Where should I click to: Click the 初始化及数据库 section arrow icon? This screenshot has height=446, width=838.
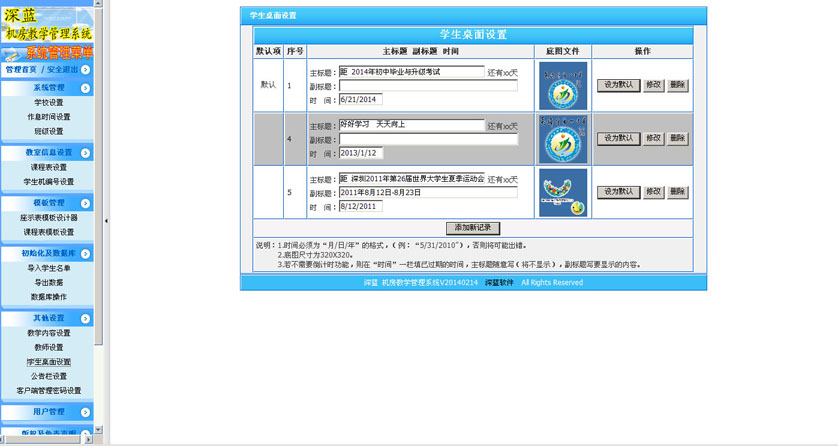coord(85,254)
